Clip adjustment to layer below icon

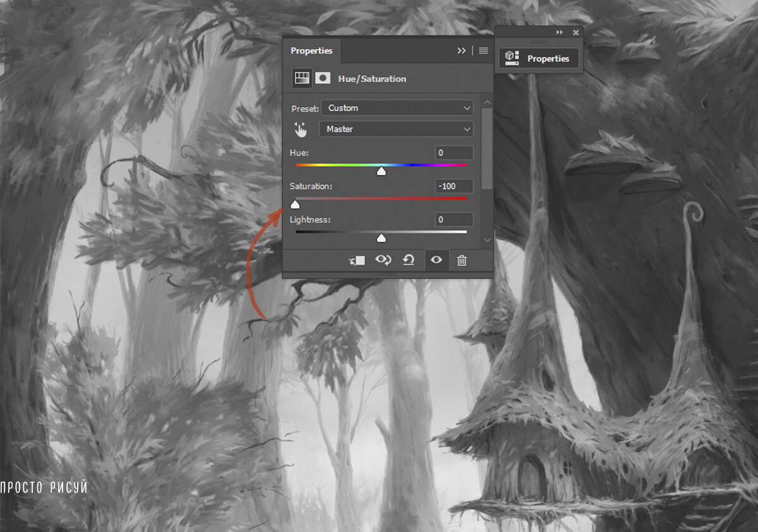coord(358,260)
